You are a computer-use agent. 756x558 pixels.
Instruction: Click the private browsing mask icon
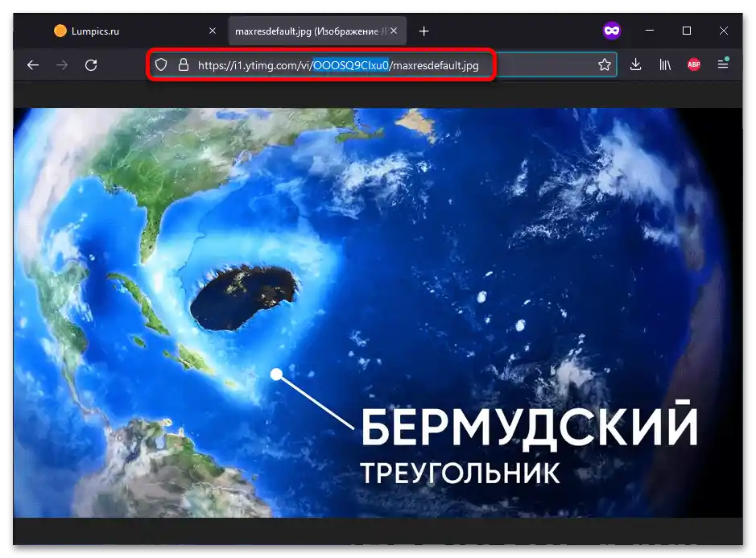coord(611,31)
